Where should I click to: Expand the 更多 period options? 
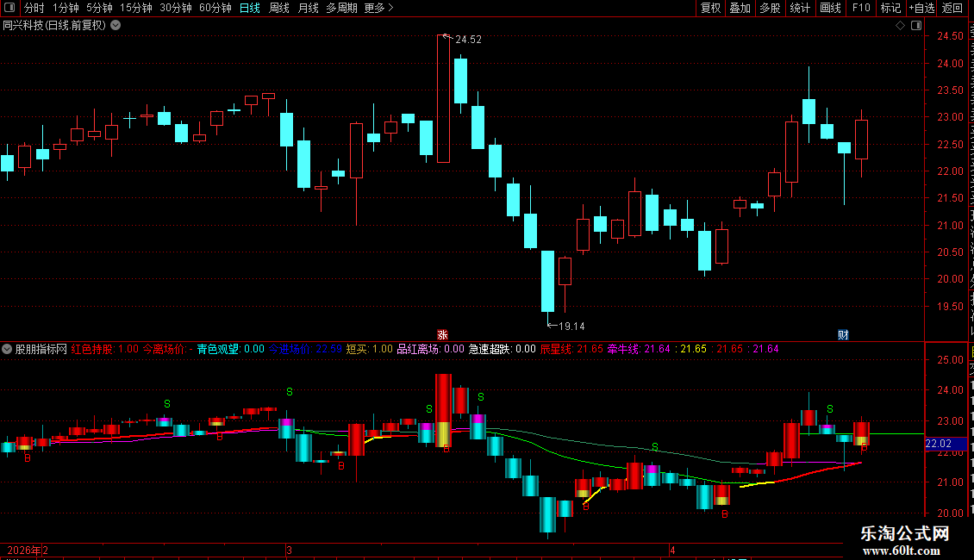[x=378, y=8]
